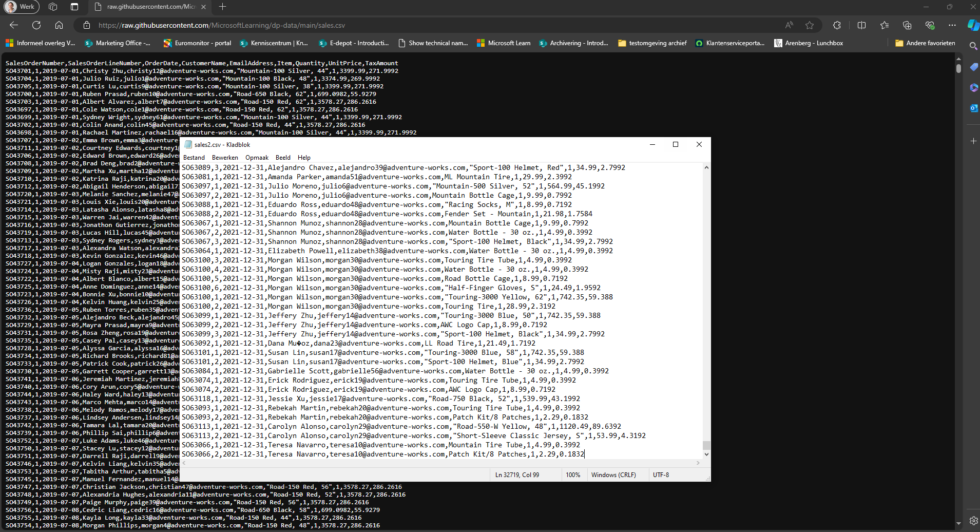Open the tab groups workspace icon
Image resolution: width=980 pixels, height=532 pixels.
pyautogui.click(x=53, y=7)
